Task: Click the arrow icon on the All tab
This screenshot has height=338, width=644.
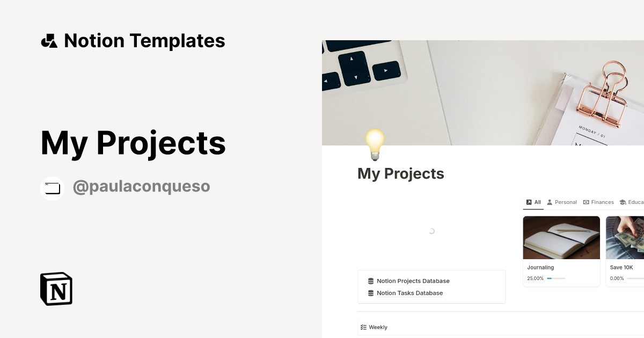Action: click(x=529, y=202)
